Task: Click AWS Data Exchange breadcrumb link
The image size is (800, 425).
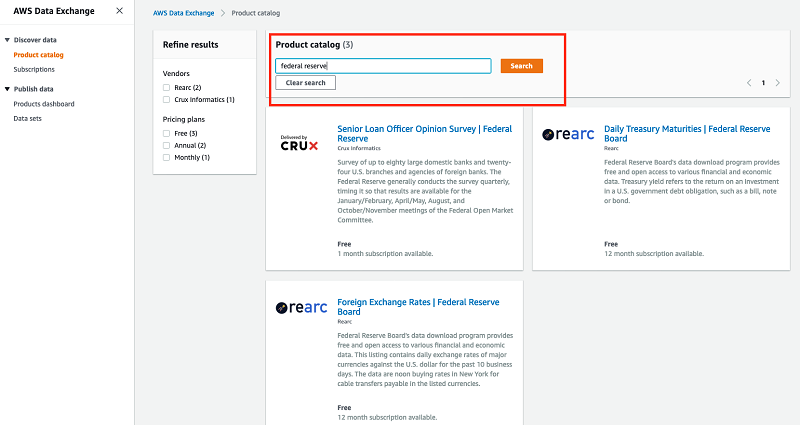Action: point(183,13)
